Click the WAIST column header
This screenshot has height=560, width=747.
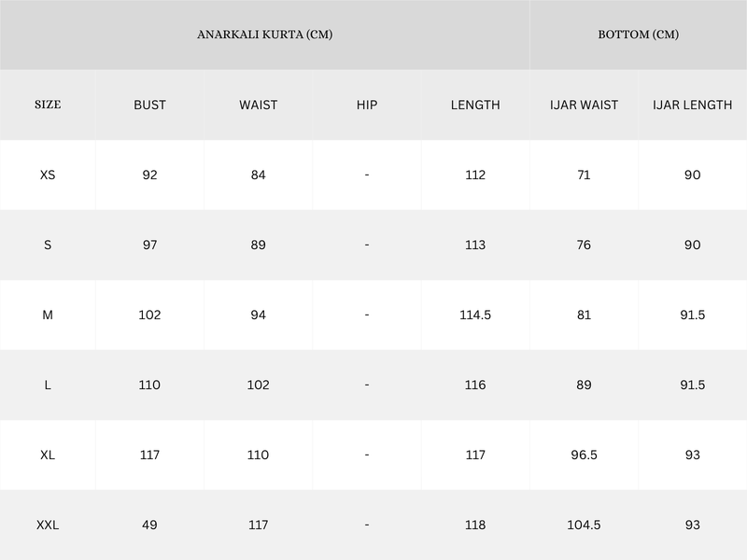pyautogui.click(x=259, y=105)
